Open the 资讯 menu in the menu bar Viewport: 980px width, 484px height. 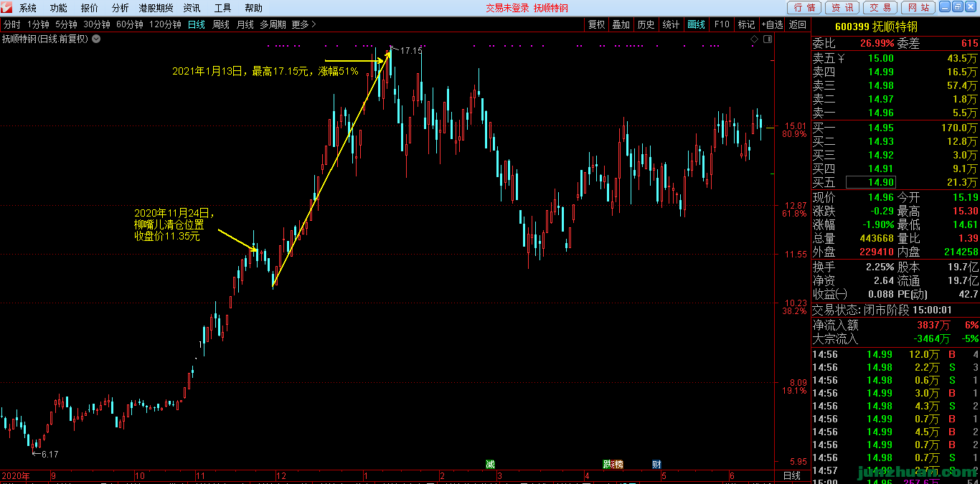[192, 8]
